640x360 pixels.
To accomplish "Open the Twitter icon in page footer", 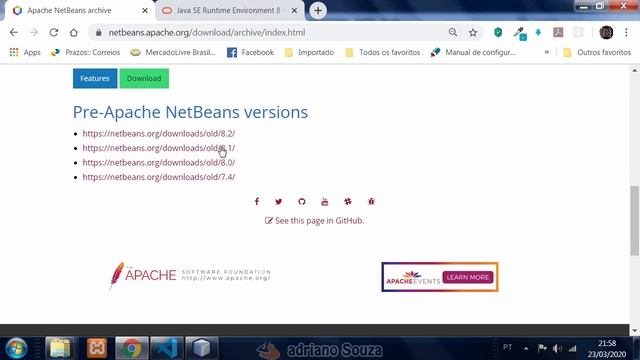I will (x=279, y=201).
